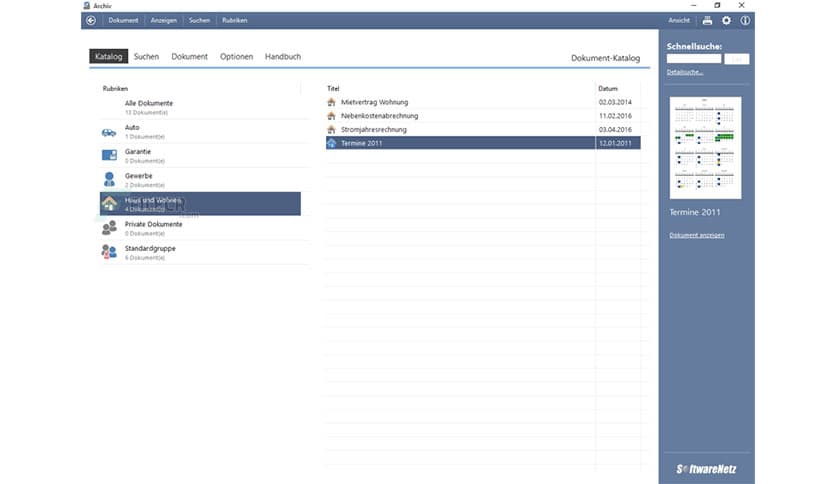Open settings via the gear icon
836x484 pixels.
pos(726,20)
